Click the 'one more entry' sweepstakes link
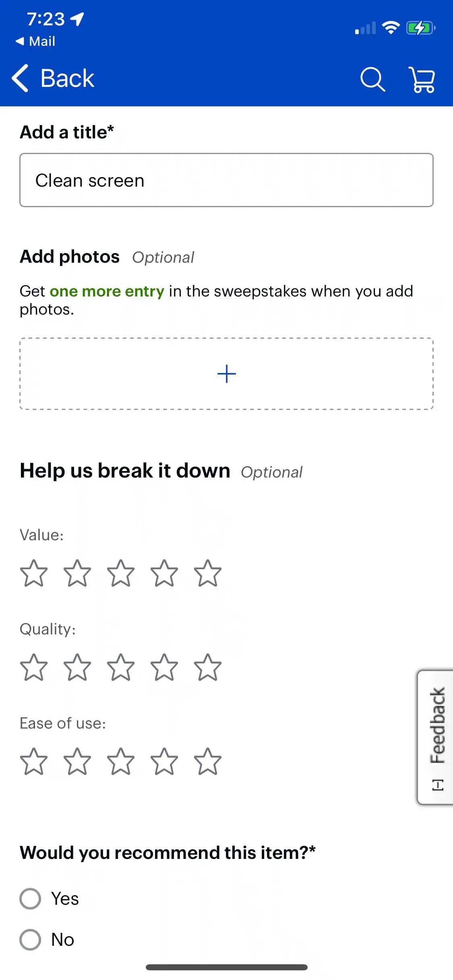Viewport: 453px width, 980px height. pos(107,291)
